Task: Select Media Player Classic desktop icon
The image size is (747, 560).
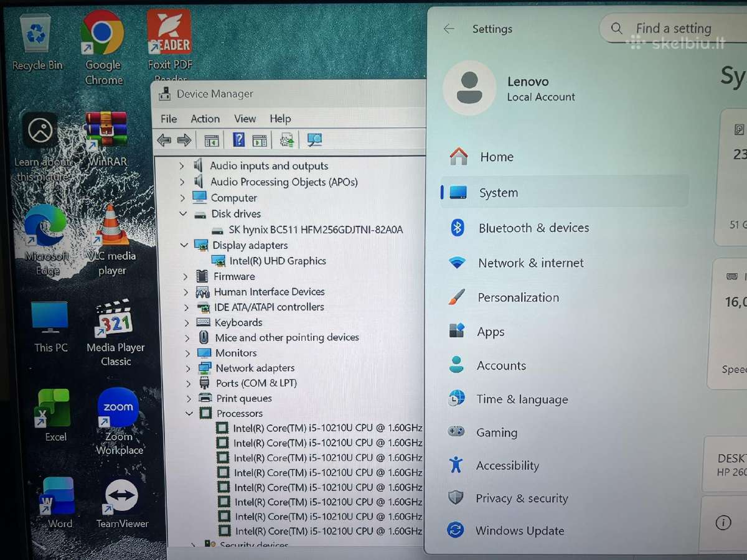Action: (x=116, y=332)
